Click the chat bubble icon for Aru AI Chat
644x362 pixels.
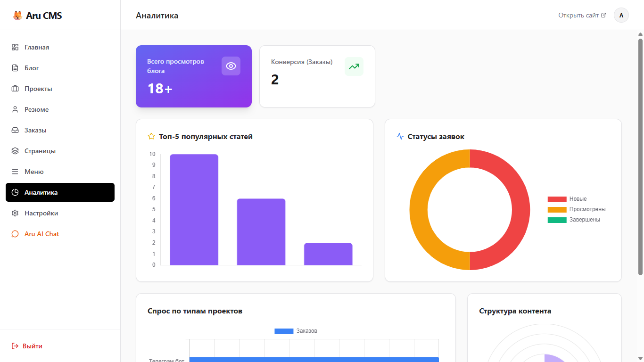(x=15, y=234)
